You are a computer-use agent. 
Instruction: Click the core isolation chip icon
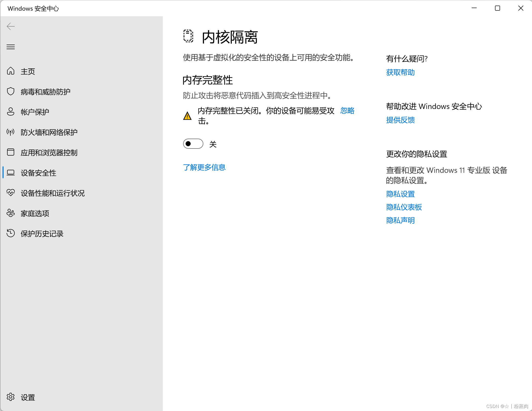(188, 36)
